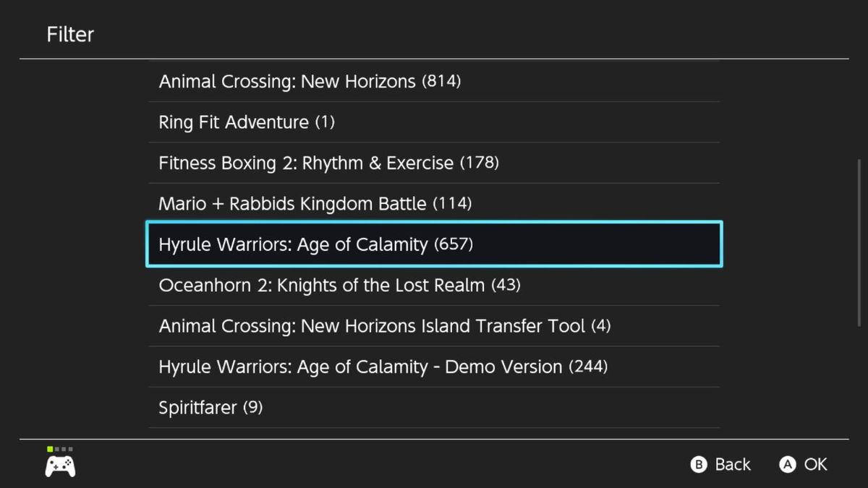
Task: Click the controller icon
Action: (x=60, y=466)
